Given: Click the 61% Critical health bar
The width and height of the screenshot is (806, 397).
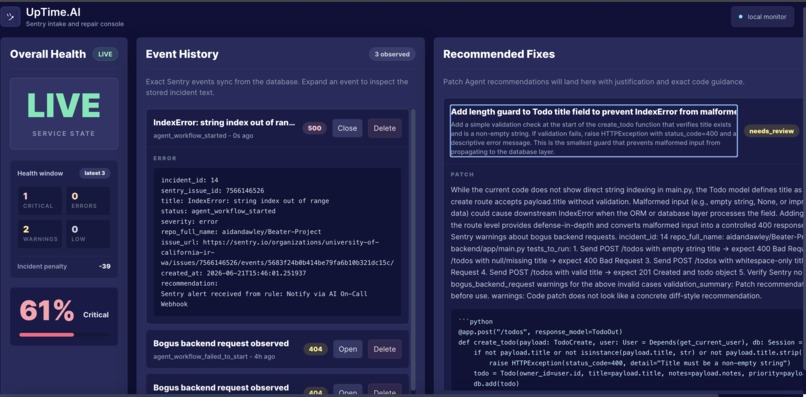Looking at the screenshot, I should (x=64, y=334).
